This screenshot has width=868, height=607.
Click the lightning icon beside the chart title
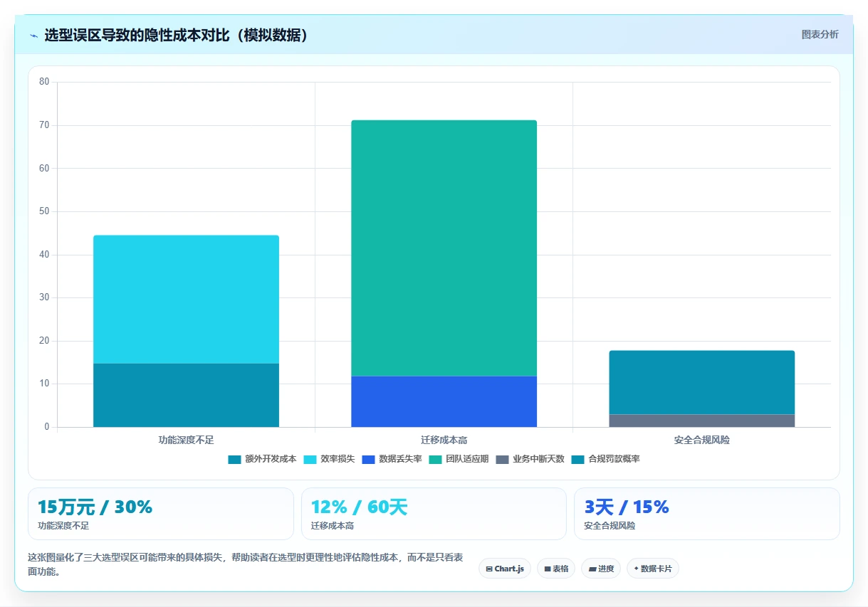(33, 36)
